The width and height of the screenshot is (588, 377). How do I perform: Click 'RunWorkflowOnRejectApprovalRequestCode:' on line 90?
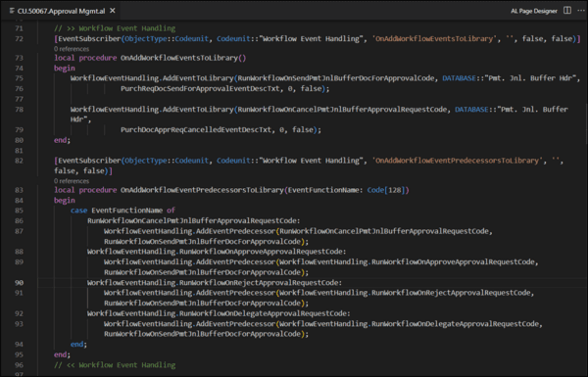(x=261, y=283)
